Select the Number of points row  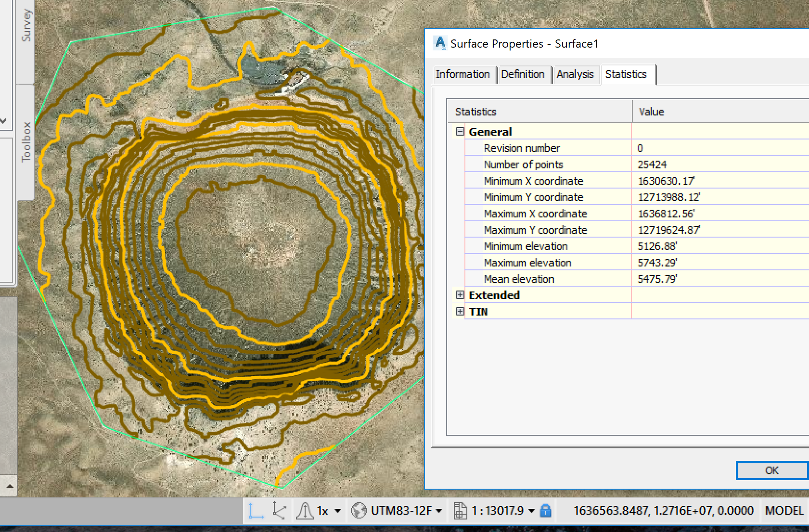(523, 165)
